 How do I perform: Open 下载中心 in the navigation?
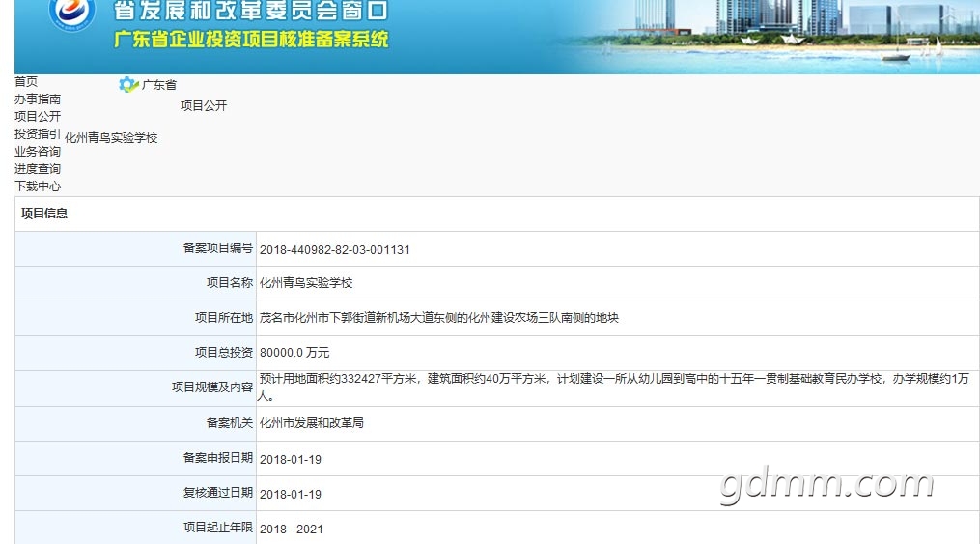pos(38,186)
